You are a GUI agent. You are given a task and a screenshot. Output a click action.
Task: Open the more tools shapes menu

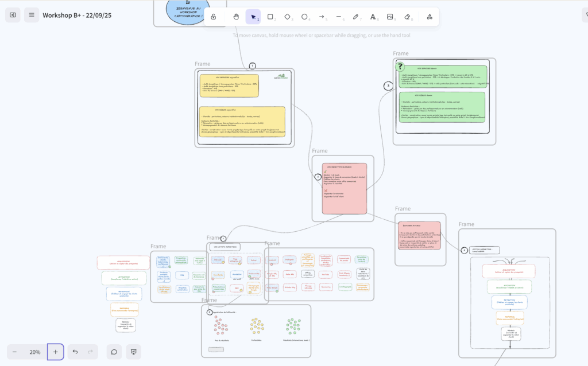(x=430, y=17)
